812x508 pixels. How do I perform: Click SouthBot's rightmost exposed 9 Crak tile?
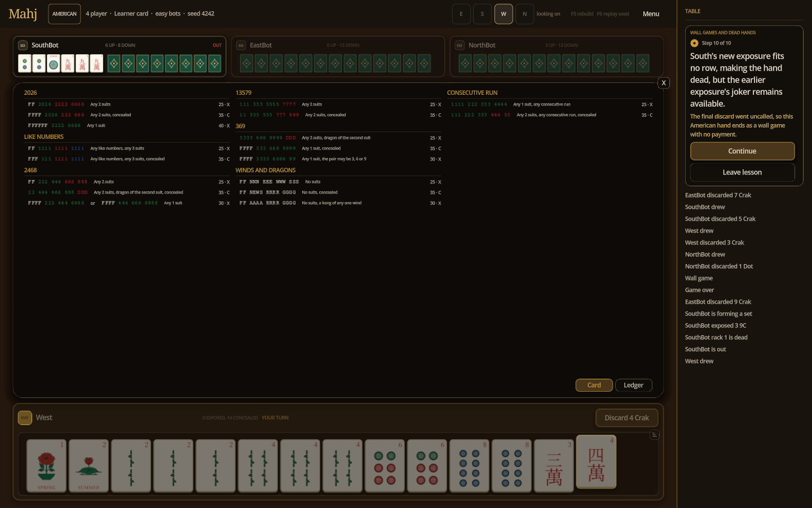[96, 63]
